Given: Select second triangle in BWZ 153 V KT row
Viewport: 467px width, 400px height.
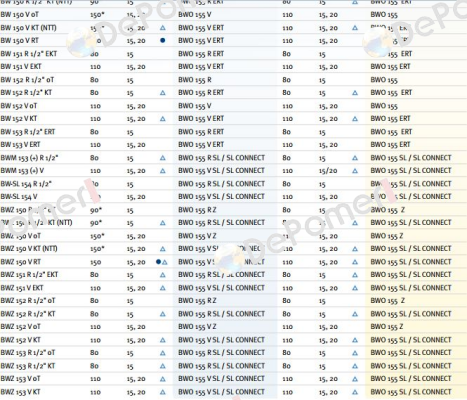Looking at the screenshot, I should pyautogui.click(x=355, y=392).
